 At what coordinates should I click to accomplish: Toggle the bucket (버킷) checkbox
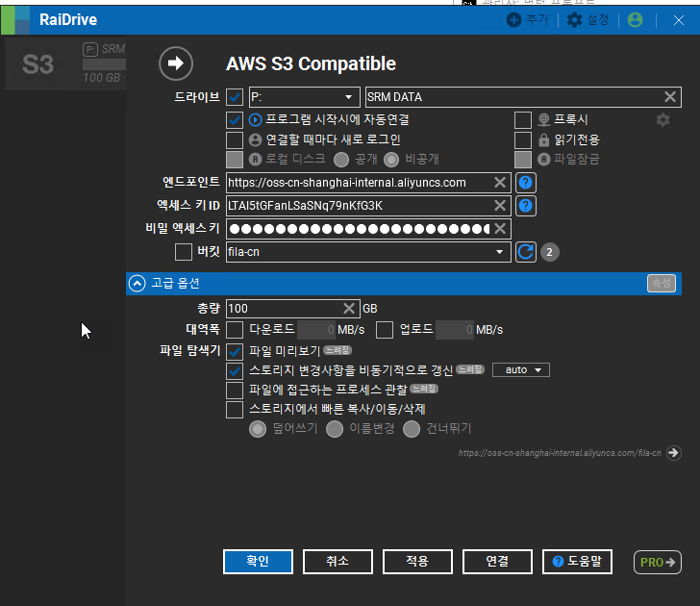tap(184, 252)
